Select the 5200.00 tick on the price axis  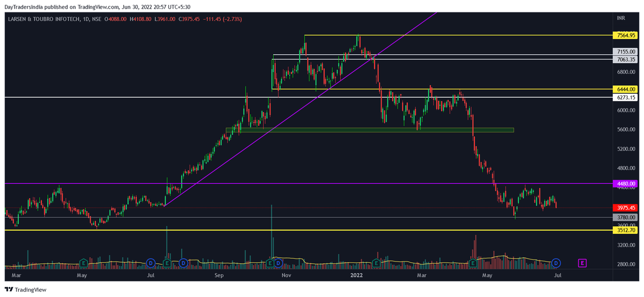point(625,149)
